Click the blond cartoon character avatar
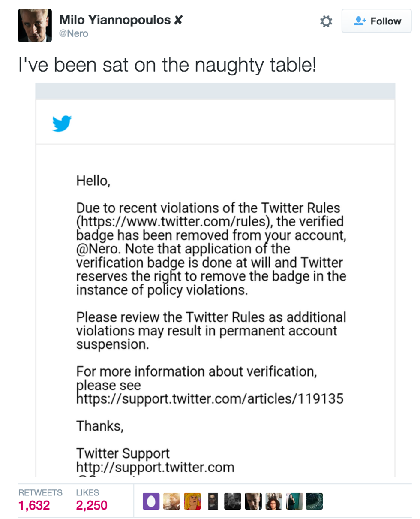420x519 pixels. pos(192,501)
